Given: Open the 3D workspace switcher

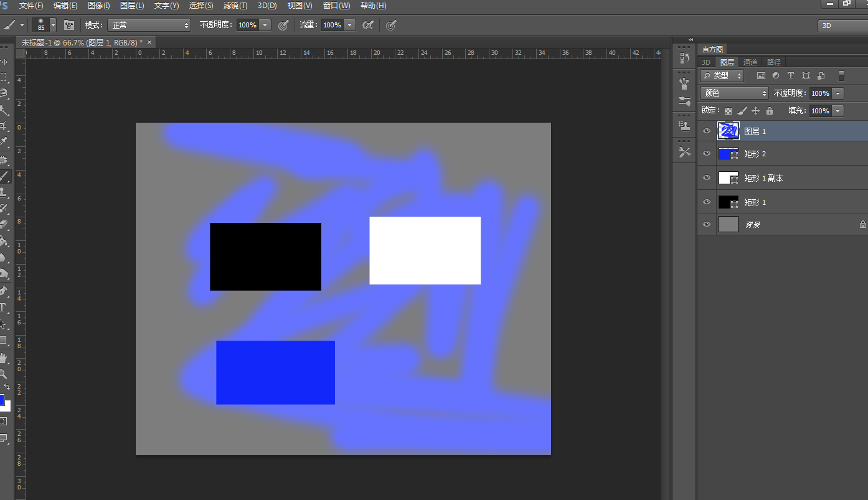Looking at the screenshot, I should tap(842, 26).
